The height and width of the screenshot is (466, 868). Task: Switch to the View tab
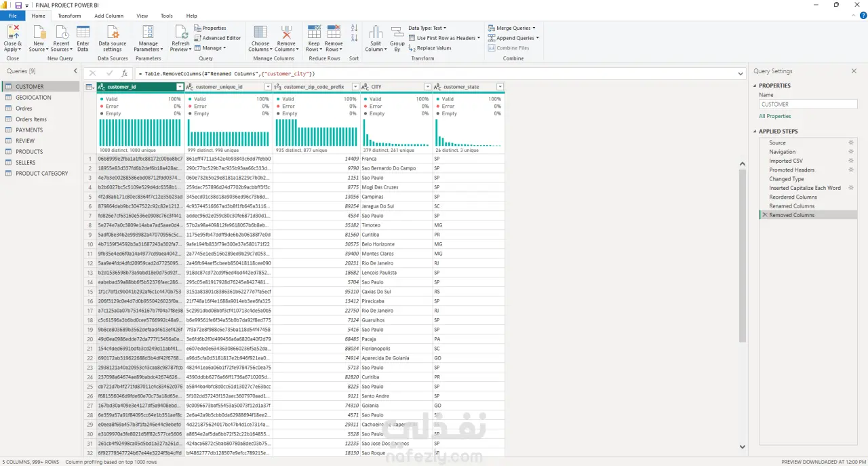(x=142, y=16)
